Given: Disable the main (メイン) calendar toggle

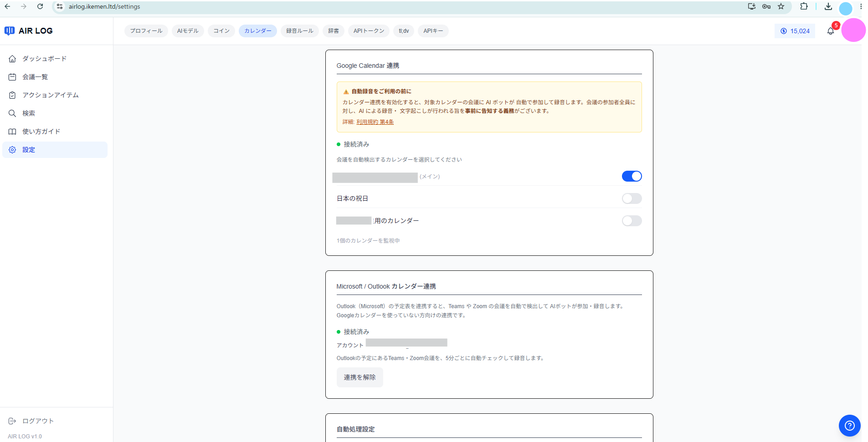Looking at the screenshot, I should pos(632,176).
